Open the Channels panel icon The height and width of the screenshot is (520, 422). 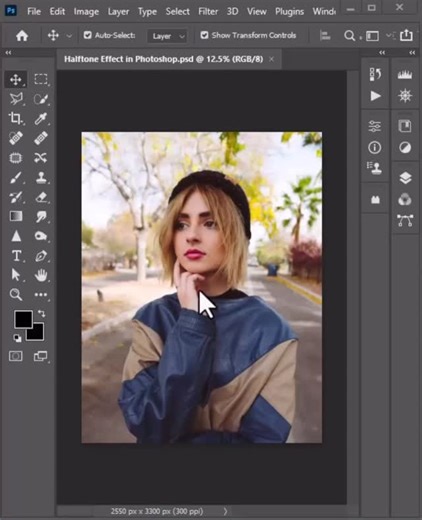[405, 199]
